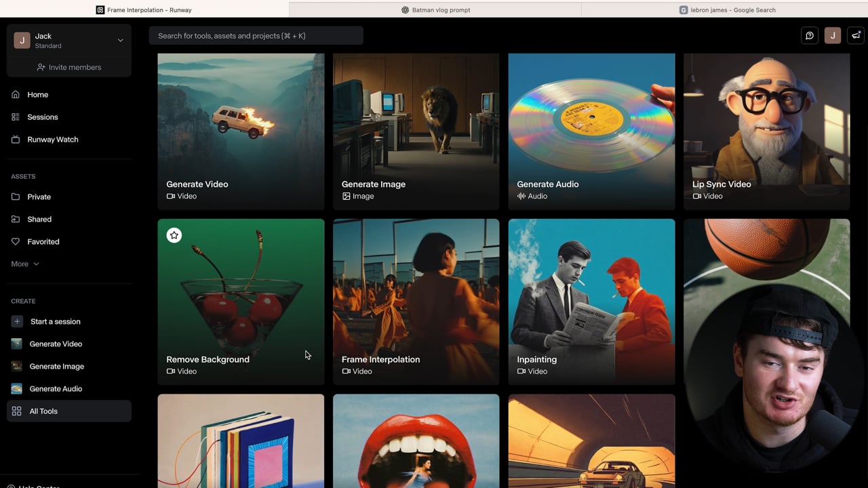Switch to the Batman vlog prompt tab

point(435,9)
